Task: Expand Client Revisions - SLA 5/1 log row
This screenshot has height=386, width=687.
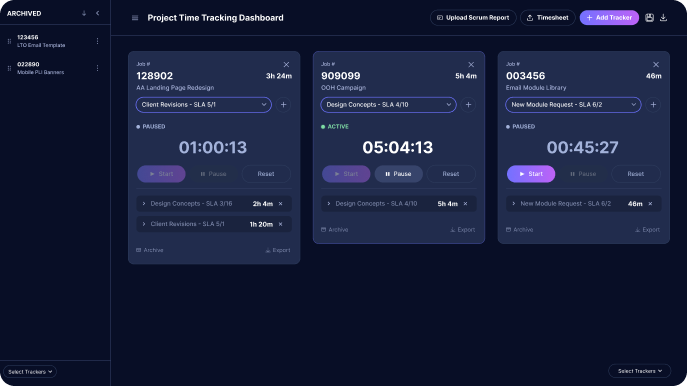Action: point(144,224)
